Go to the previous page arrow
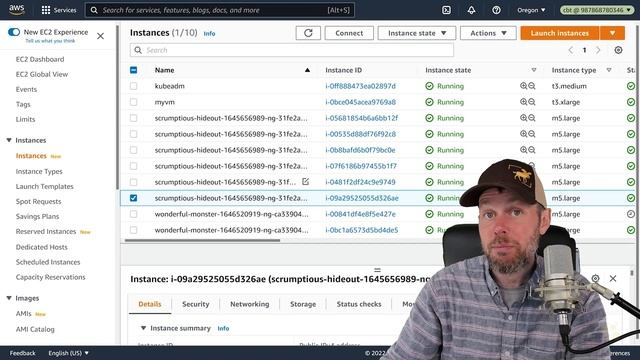Image resolution: width=640 pixels, height=360 pixels. pyautogui.click(x=571, y=50)
